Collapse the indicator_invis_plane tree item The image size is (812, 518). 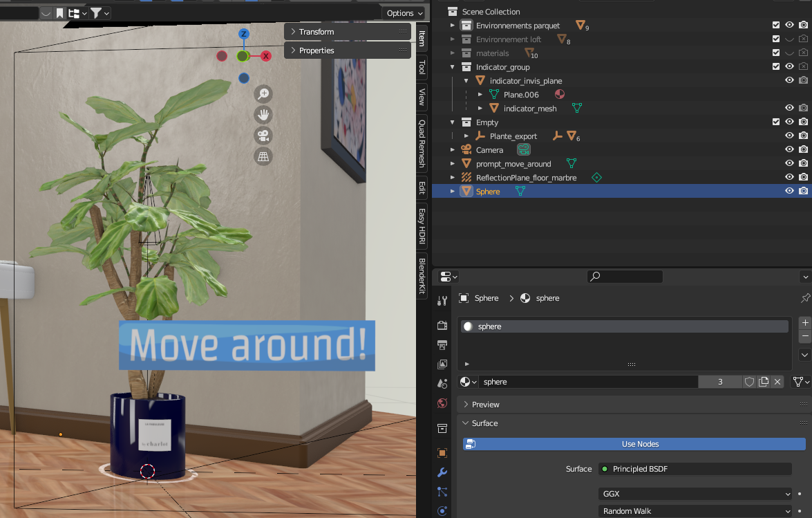tap(466, 81)
